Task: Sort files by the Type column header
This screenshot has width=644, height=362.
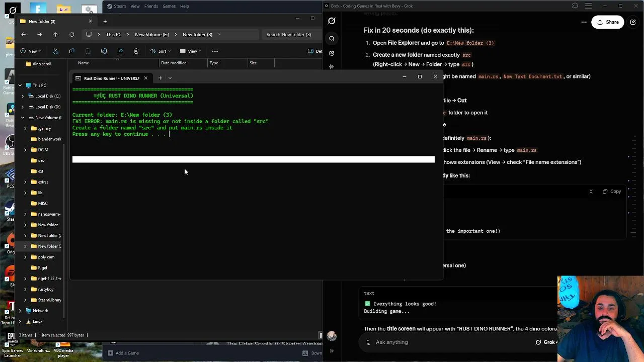Action: 214,63
